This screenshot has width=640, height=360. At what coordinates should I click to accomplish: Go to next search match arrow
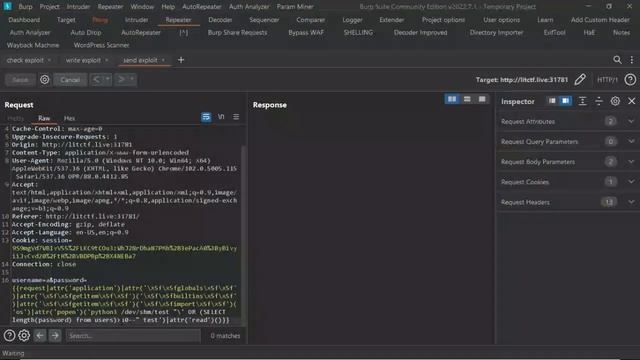coord(55,336)
